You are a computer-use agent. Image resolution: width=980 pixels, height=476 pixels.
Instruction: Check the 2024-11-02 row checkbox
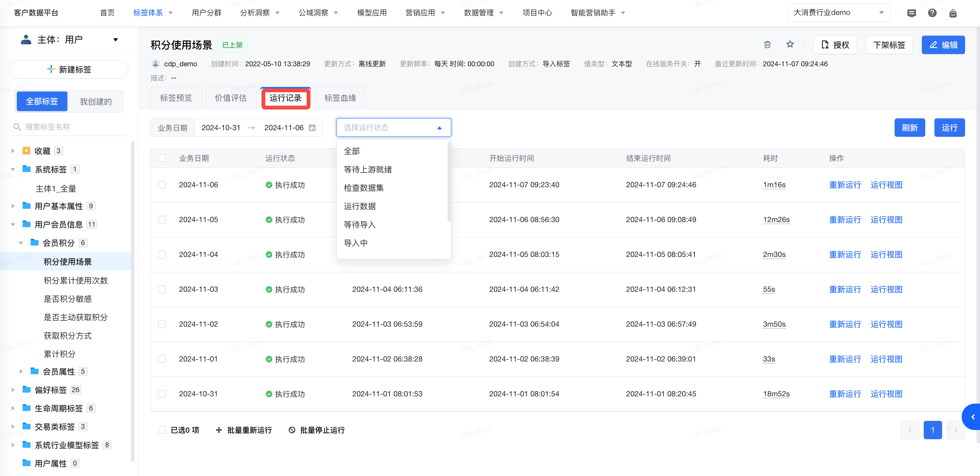point(162,324)
